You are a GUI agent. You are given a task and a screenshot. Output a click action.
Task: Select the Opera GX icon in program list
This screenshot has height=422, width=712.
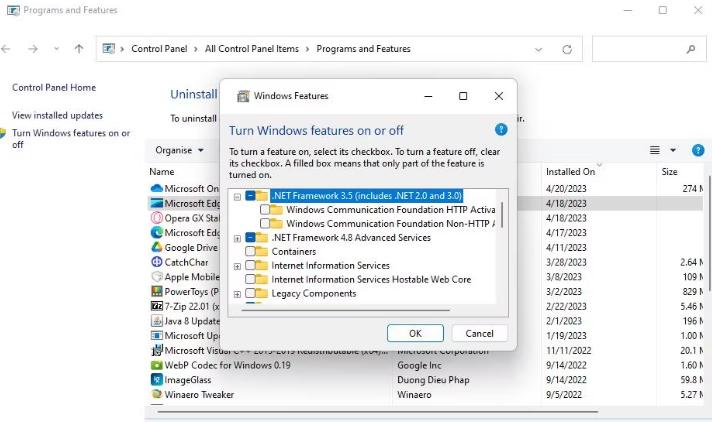click(x=157, y=218)
